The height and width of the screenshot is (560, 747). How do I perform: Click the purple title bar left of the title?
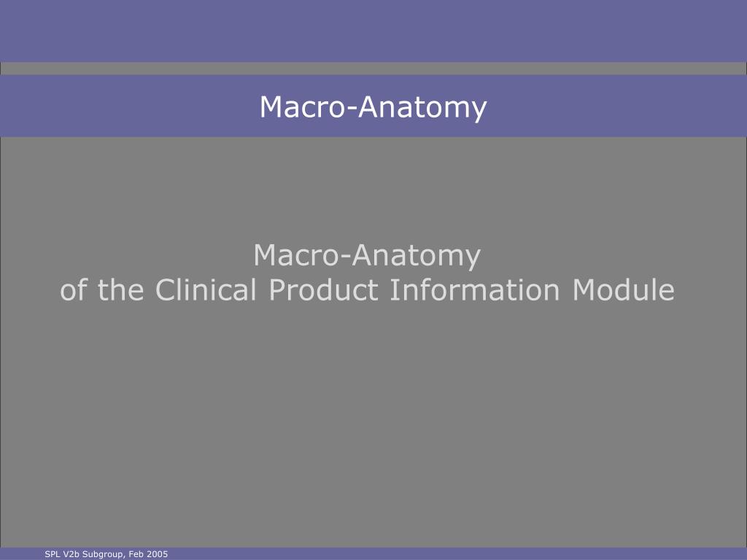click(x=130, y=106)
